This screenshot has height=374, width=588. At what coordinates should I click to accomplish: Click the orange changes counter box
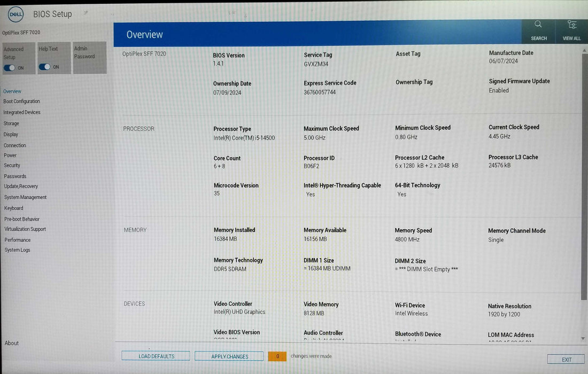pyautogui.click(x=277, y=356)
